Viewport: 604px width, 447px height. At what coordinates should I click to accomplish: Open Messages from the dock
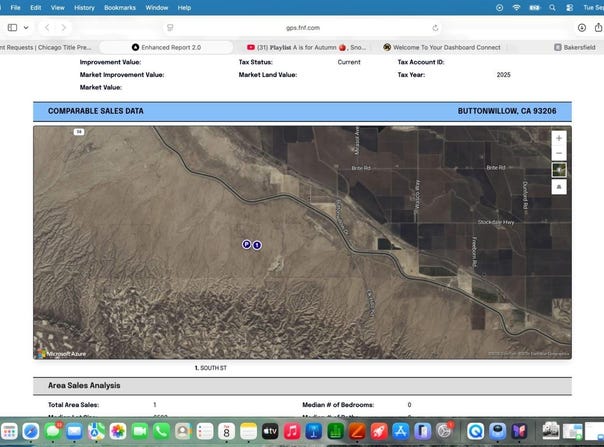click(53, 431)
